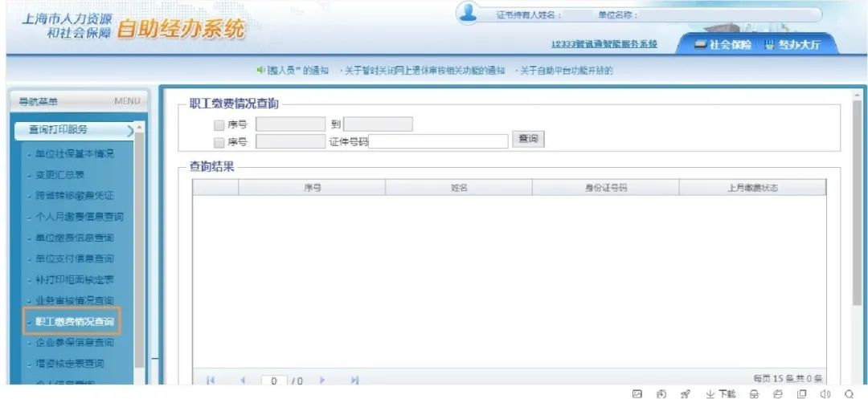Open 单位缴费信息查询 menu item

click(x=74, y=238)
